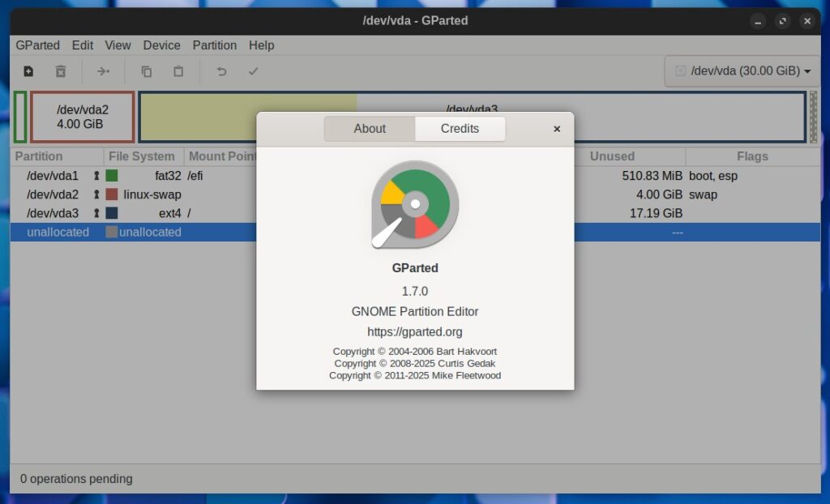This screenshot has height=504, width=830.
Task: Click the 1.7.0 version text in dialog
Action: 415,292
